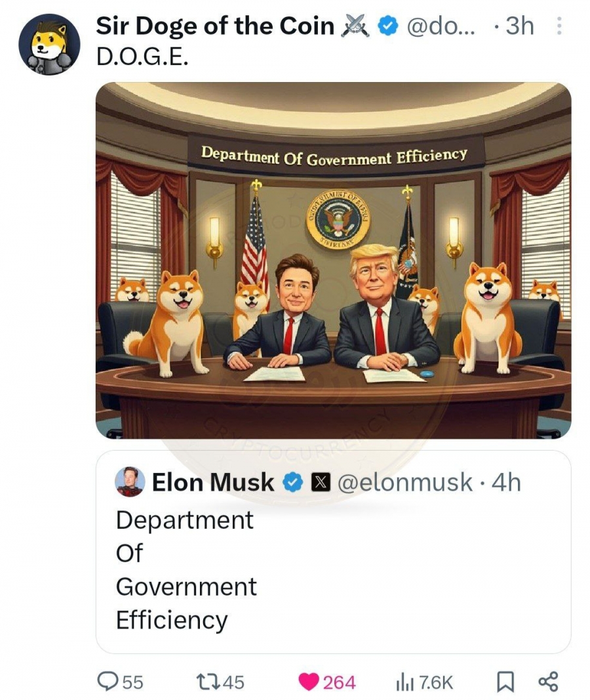Share the post via share icon
Screen dimensions: 590x700
(x=548, y=682)
